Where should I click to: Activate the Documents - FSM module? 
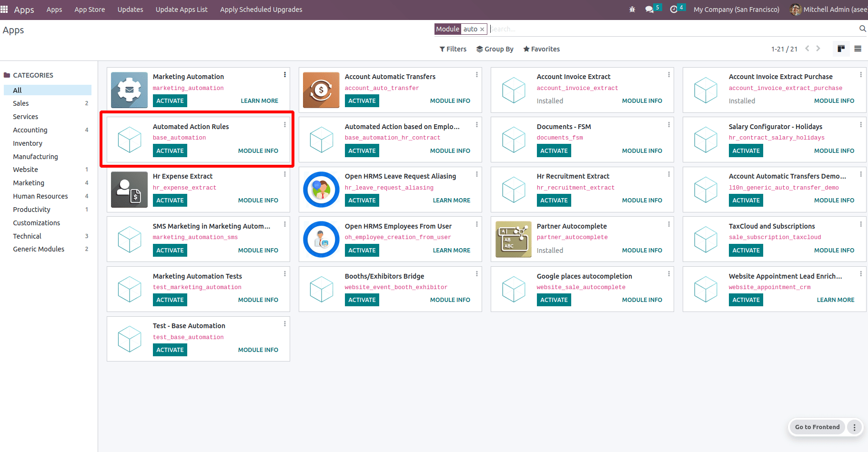click(554, 151)
